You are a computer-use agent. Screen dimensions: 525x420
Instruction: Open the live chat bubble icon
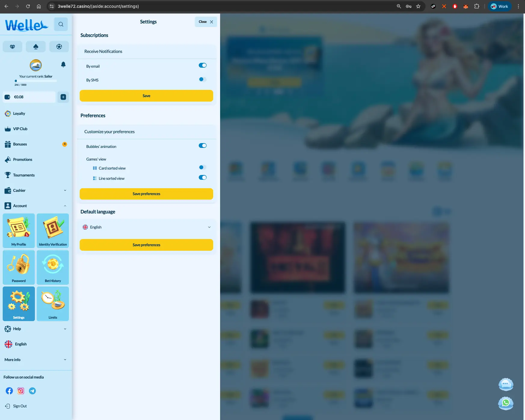506,384
